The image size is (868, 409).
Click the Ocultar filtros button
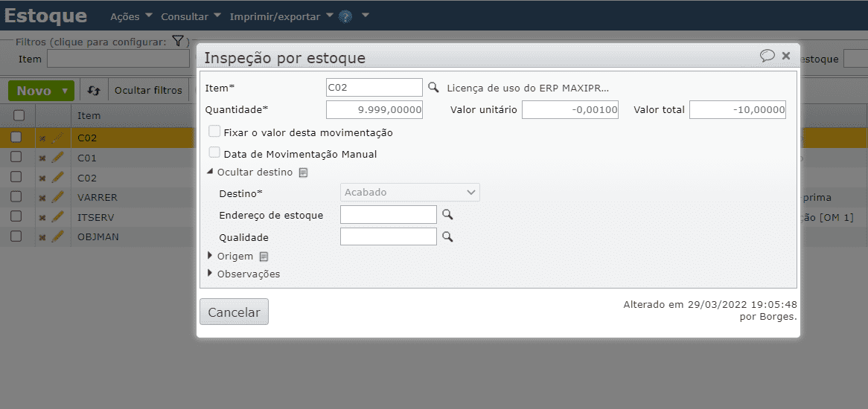point(148,91)
